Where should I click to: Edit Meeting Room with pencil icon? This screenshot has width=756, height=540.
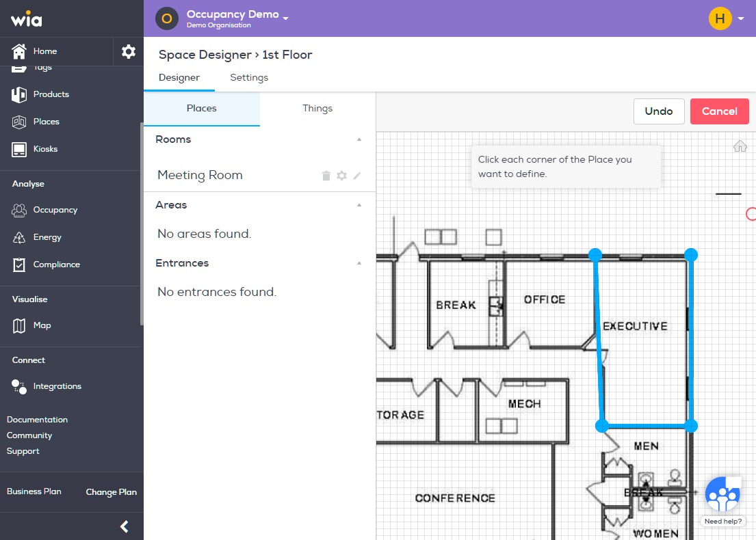pos(356,176)
